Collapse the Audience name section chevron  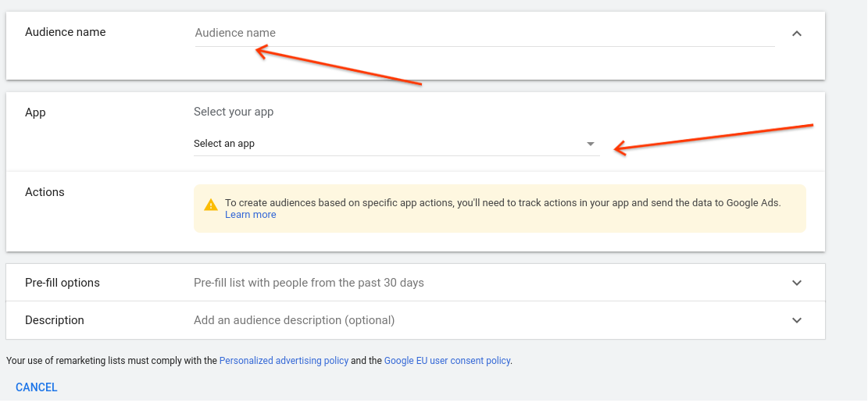tap(796, 34)
